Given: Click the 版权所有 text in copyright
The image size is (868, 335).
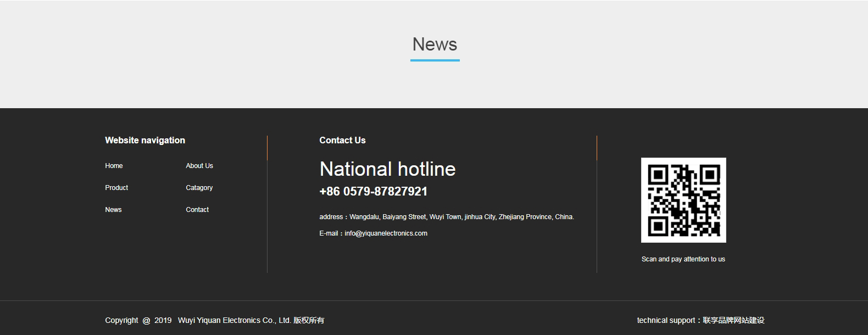Looking at the screenshot, I should pyautogui.click(x=309, y=320).
